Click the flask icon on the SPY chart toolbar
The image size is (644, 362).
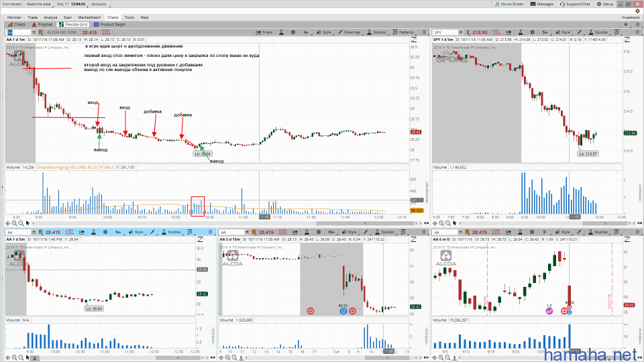(521, 32)
